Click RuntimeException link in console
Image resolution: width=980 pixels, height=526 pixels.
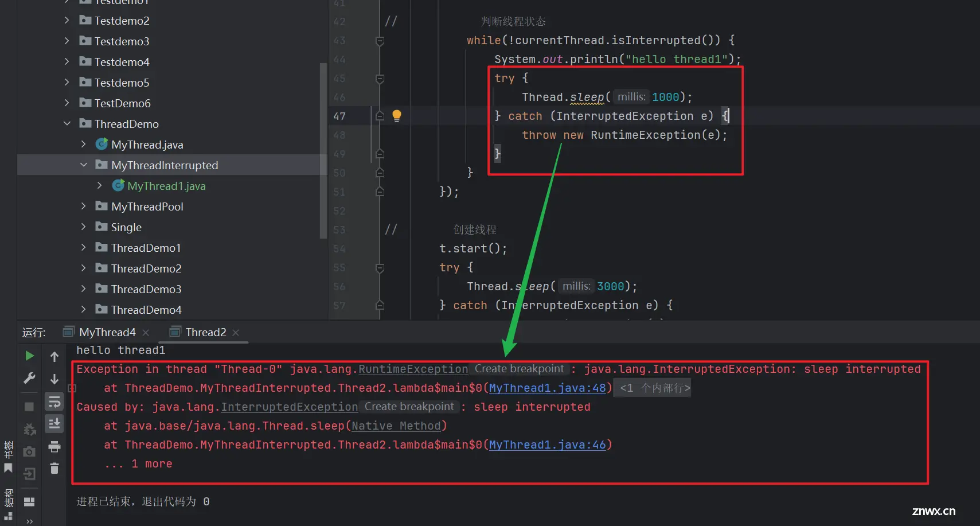tap(413, 369)
